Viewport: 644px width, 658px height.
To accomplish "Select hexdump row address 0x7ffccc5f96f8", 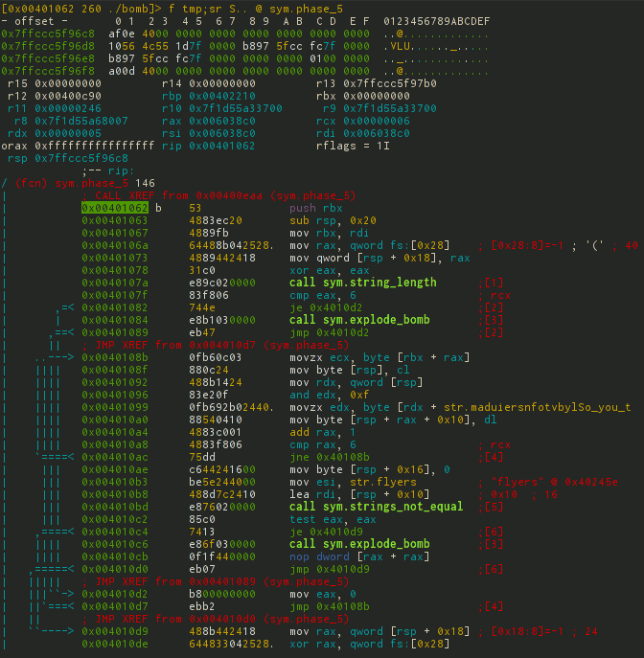I will (48, 71).
